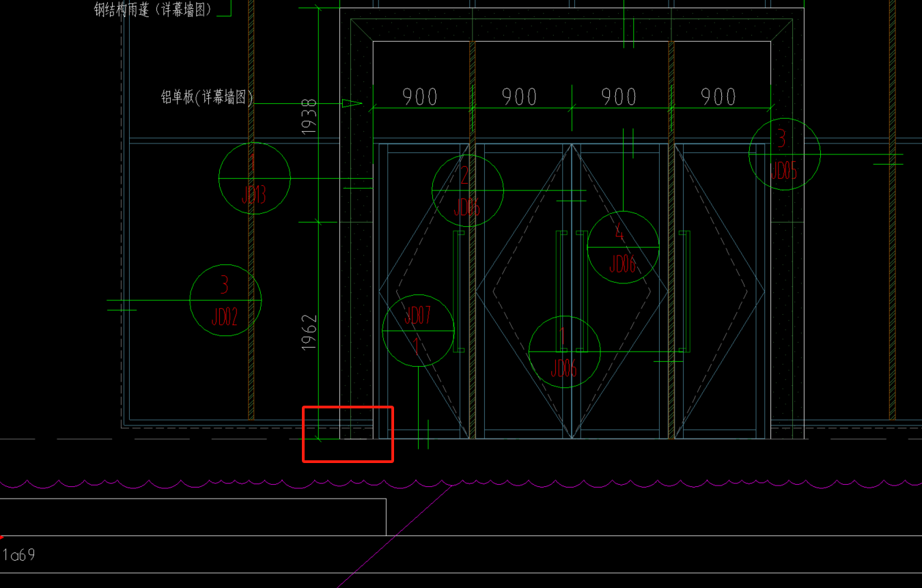This screenshot has height=588, width=922.
Task: Select the rightmost 900 dimension text
Action: pyautogui.click(x=718, y=97)
